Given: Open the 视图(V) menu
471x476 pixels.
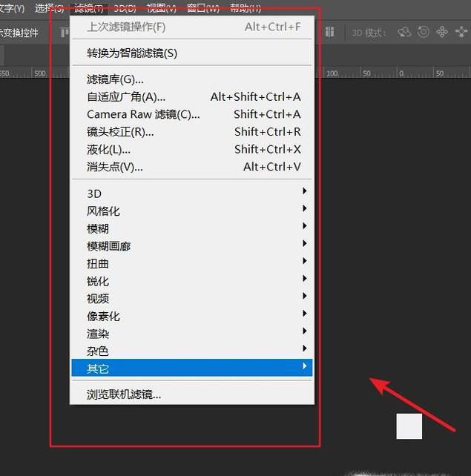Looking at the screenshot, I should tap(162, 8).
